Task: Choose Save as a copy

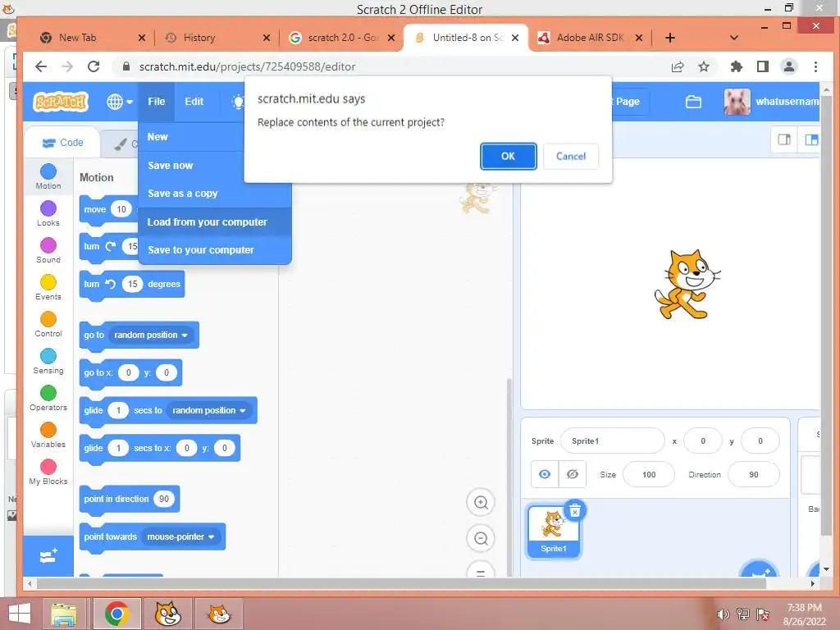Action: coord(214,194)
